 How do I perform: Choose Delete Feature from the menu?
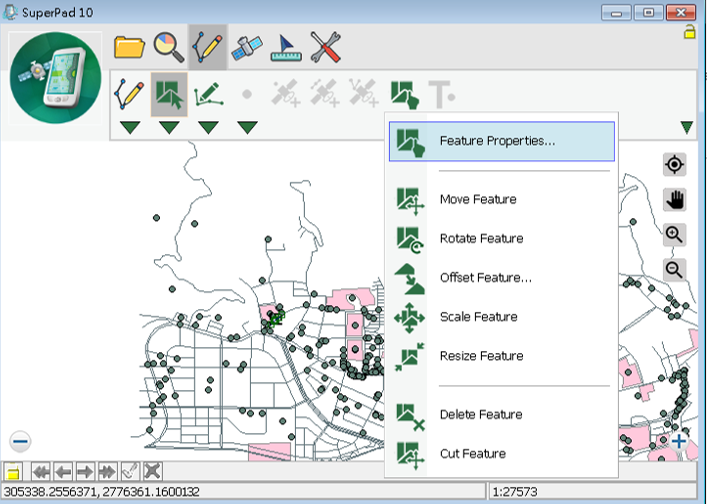tap(502, 414)
